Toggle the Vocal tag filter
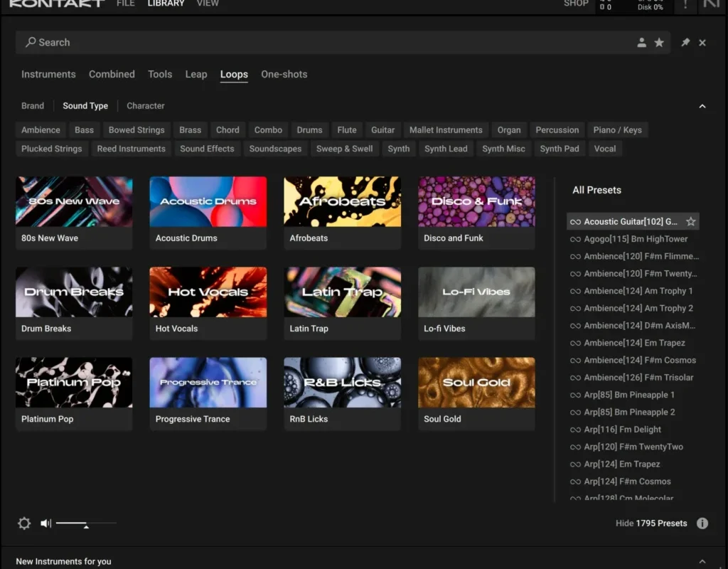728x569 pixels. click(605, 149)
